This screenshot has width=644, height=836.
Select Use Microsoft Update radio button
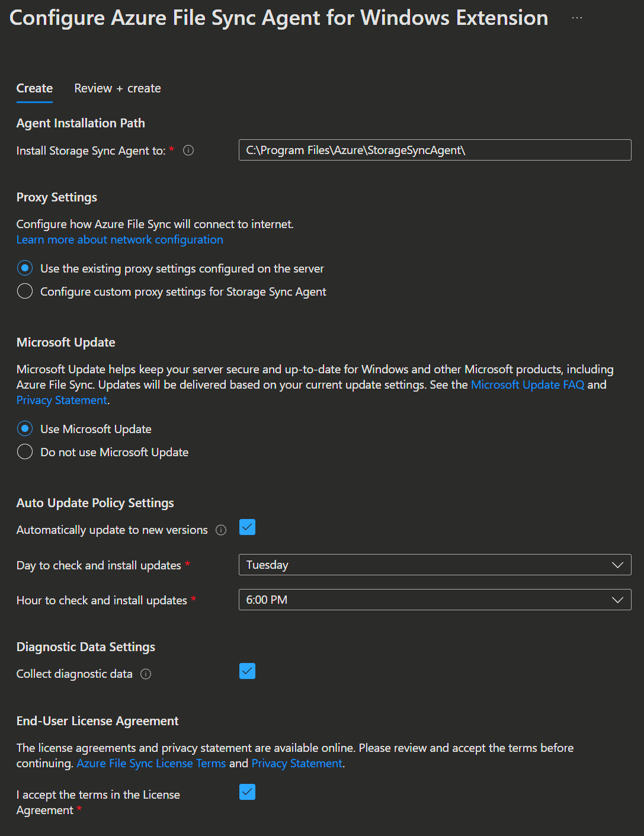(25, 428)
